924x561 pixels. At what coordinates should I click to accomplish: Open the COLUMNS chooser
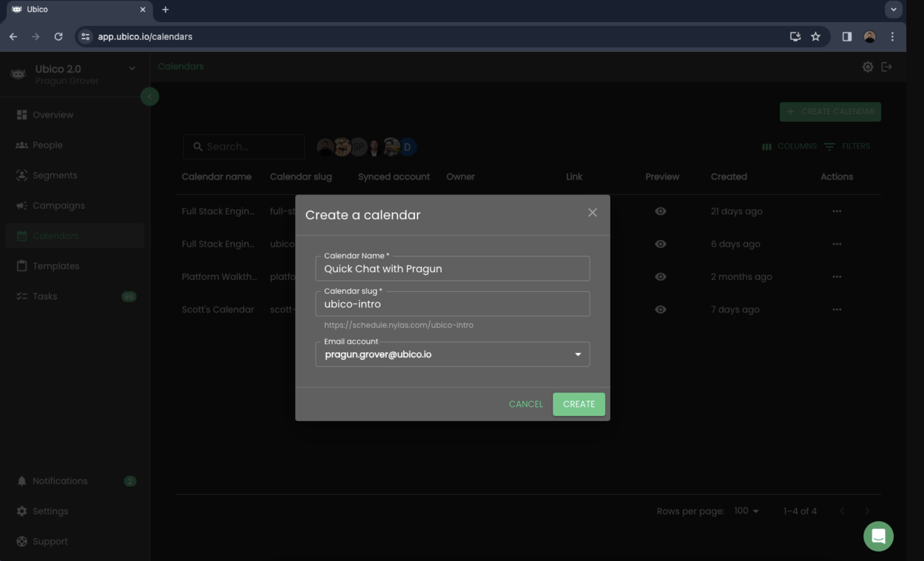pyautogui.click(x=789, y=146)
